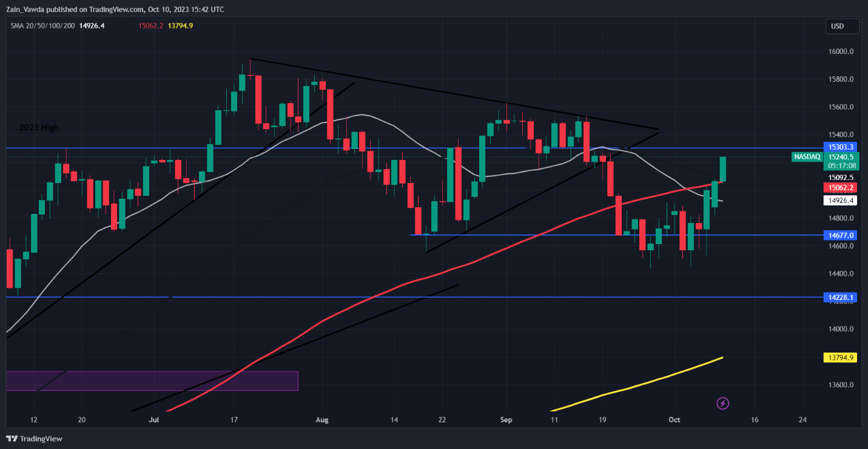Image resolution: width=868 pixels, height=449 pixels.
Task: Click the white 14926.4 value in SMA legend
Action: point(92,26)
